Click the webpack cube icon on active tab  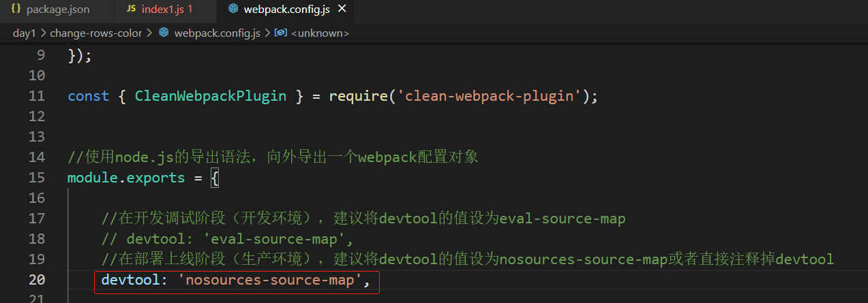click(x=234, y=10)
